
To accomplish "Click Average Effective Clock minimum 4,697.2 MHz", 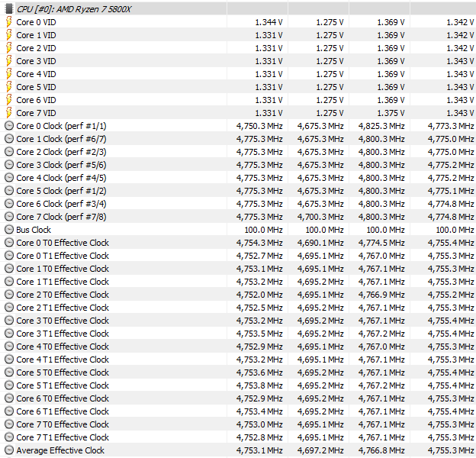I will coord(320,450).
